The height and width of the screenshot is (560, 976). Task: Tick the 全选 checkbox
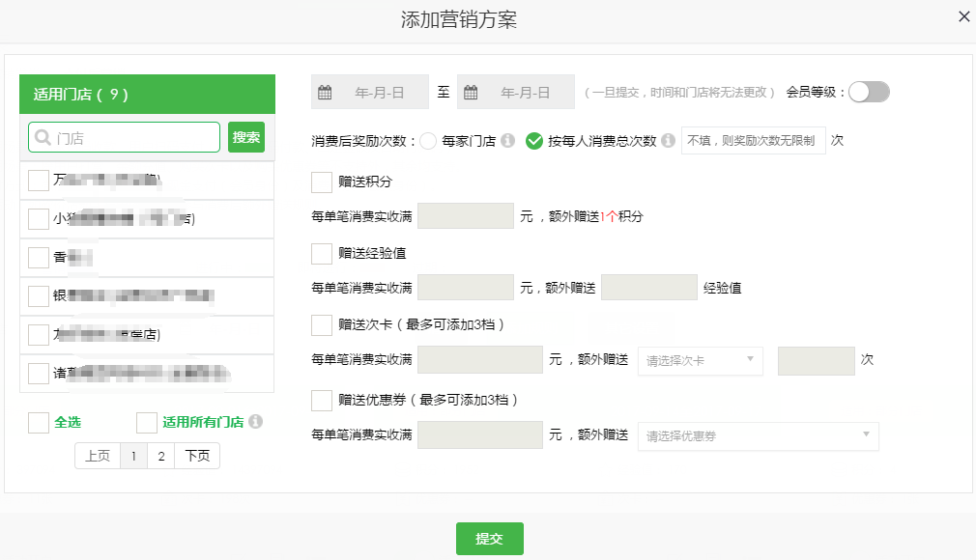39,422
